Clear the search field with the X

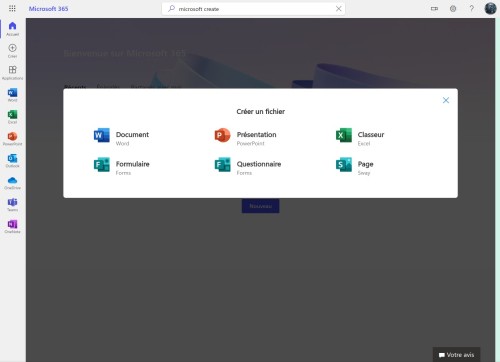338,9
